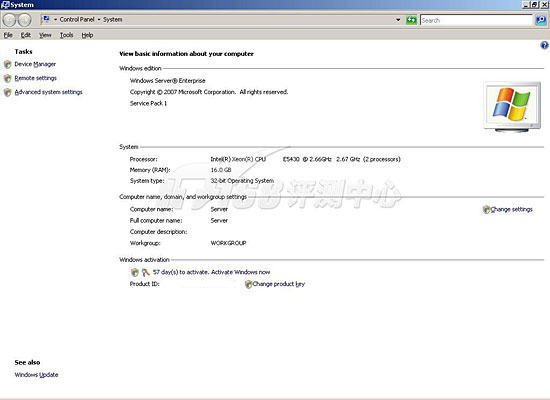Click shield icon beside Remote settings
550x400 pixels.
pos(7,78)
